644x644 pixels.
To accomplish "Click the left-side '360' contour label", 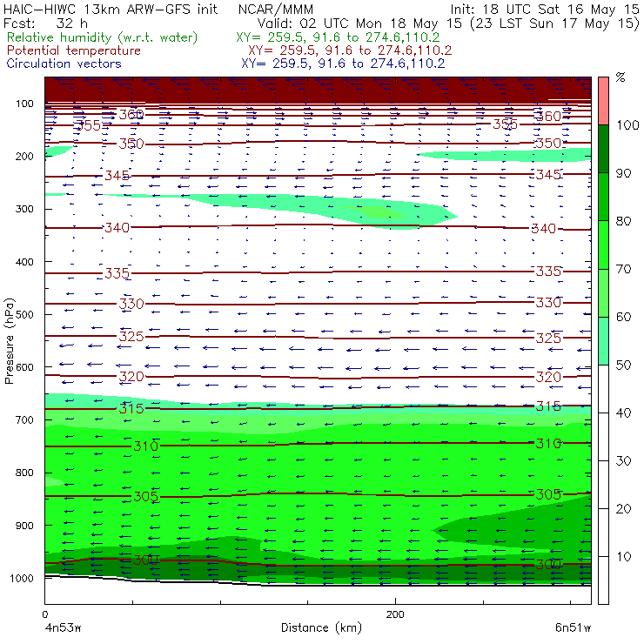I will [x=131, y=114].
